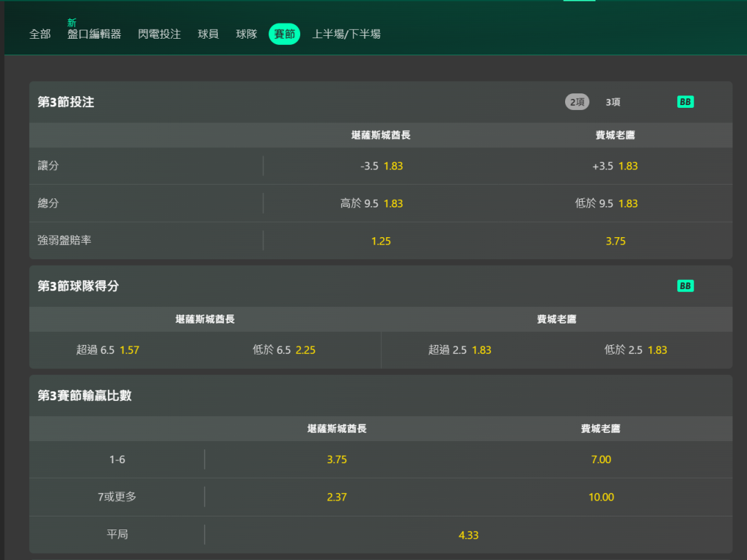Open the 盤口編輯器 tab
Image resolution: width=747 pixels, height=560 pixels.
tap(94, 35)
